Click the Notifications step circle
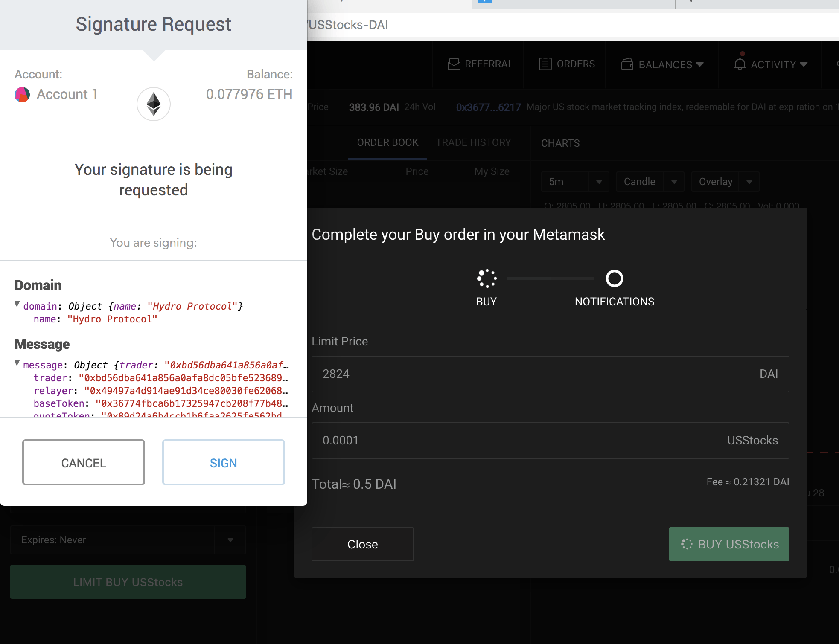 [615, 278]
